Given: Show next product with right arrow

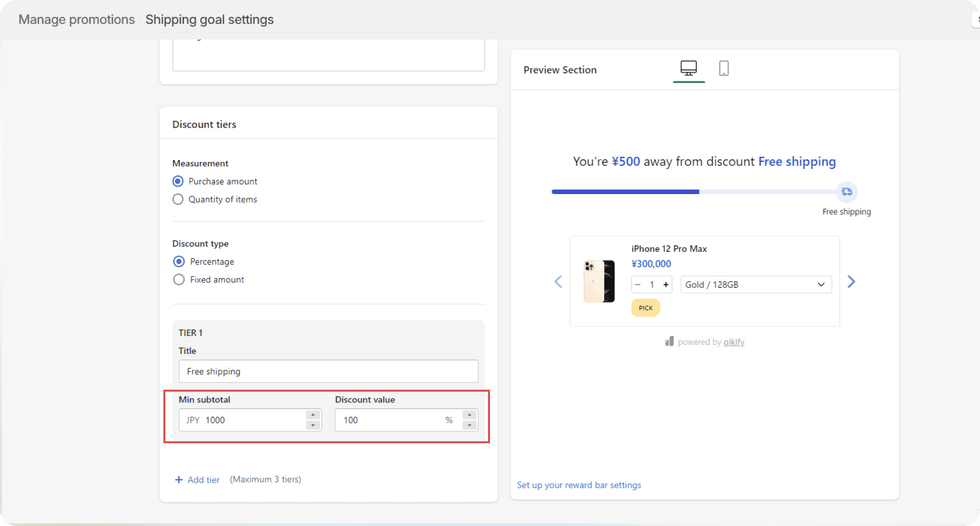Looking at the screenshot, I should 851,281.
